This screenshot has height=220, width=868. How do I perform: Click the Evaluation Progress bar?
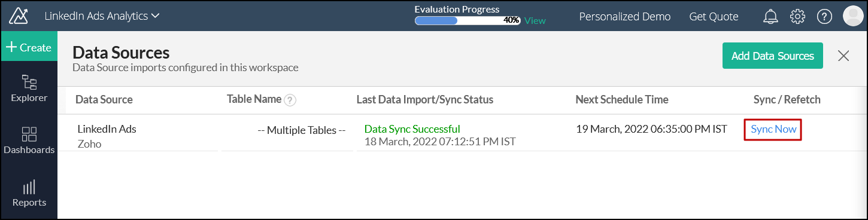[x=468, y=20]
